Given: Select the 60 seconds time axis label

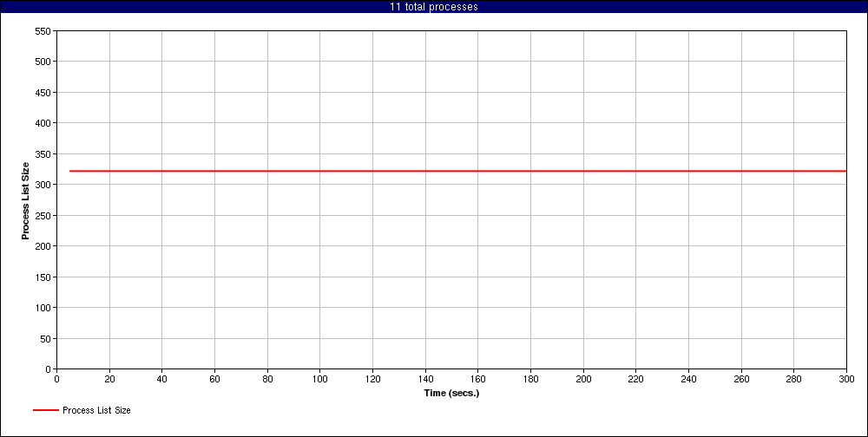Looking at the screenshot, I should pyautogui.click(x=214, y=379).
